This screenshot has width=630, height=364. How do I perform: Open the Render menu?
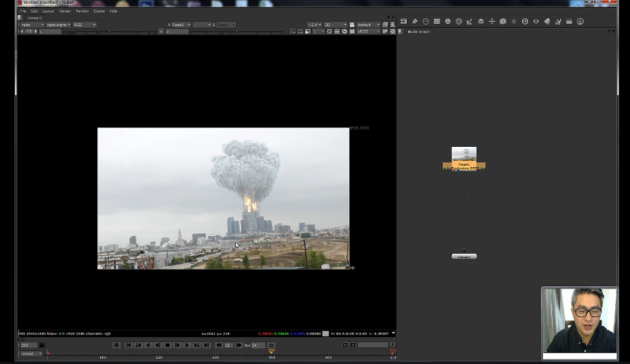tap(82, 11)
